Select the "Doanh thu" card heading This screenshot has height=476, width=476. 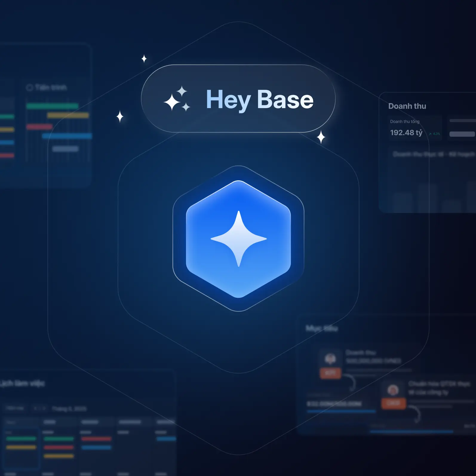pos(407,106)
